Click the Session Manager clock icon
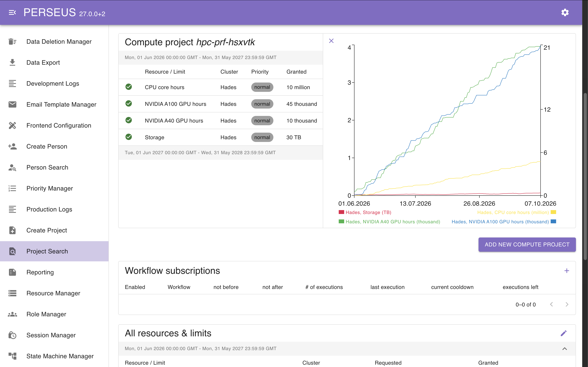This screenshot has width=588, height=367. pos(12,335)
